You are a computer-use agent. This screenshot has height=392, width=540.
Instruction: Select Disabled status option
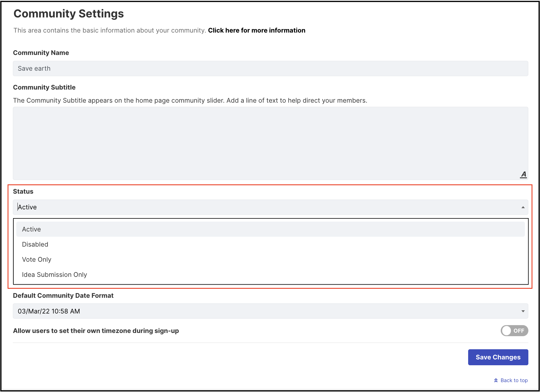(x=271, y=244)
